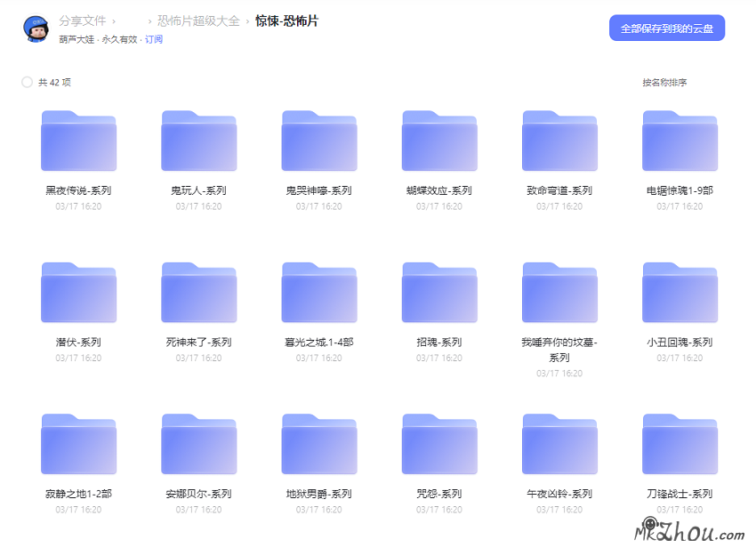Open the 鬼玩人-系列 folder icon
Viewport: 756px width, 556px height.
[198, 141]
